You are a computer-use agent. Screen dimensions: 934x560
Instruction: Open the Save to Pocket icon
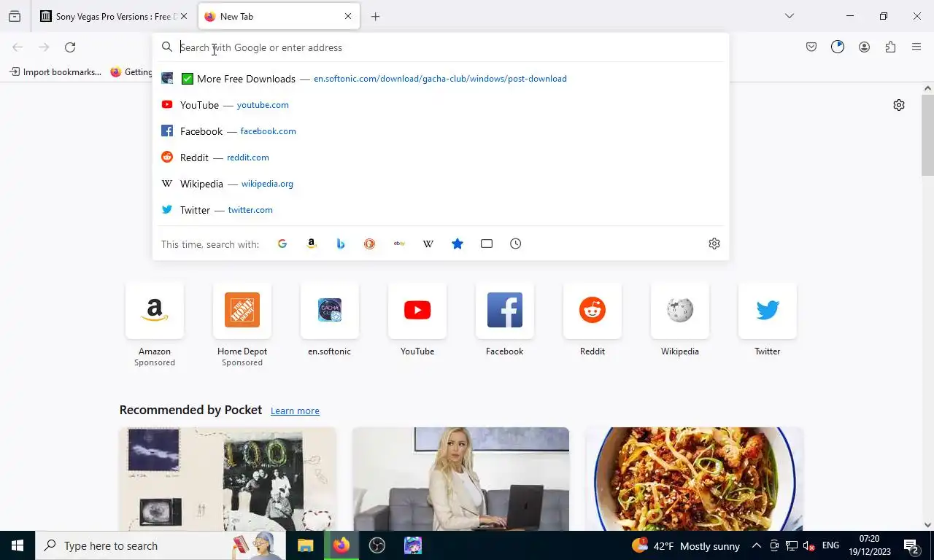click(811, 47)
